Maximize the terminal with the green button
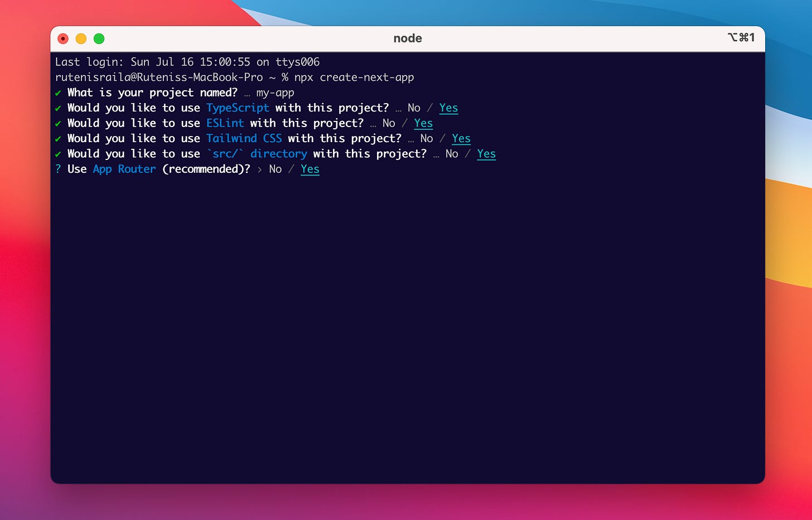 tap(99, 38)
